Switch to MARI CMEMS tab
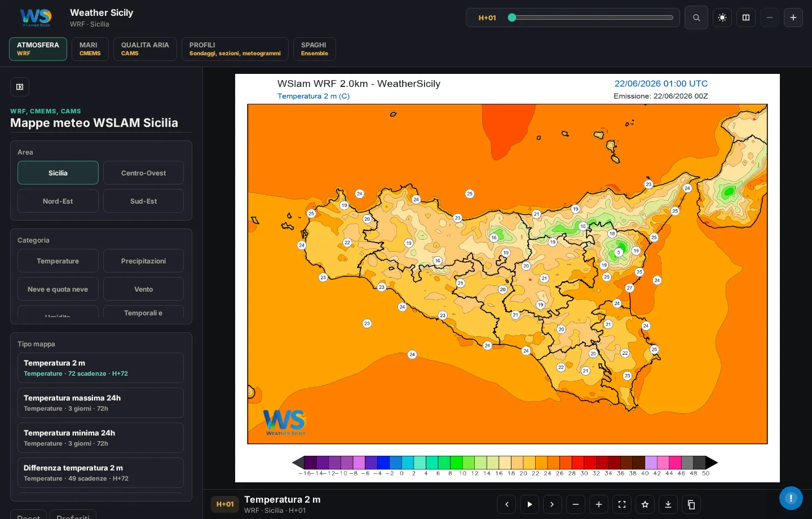Screen dimensions: 812x519 [x=90, y=49]
